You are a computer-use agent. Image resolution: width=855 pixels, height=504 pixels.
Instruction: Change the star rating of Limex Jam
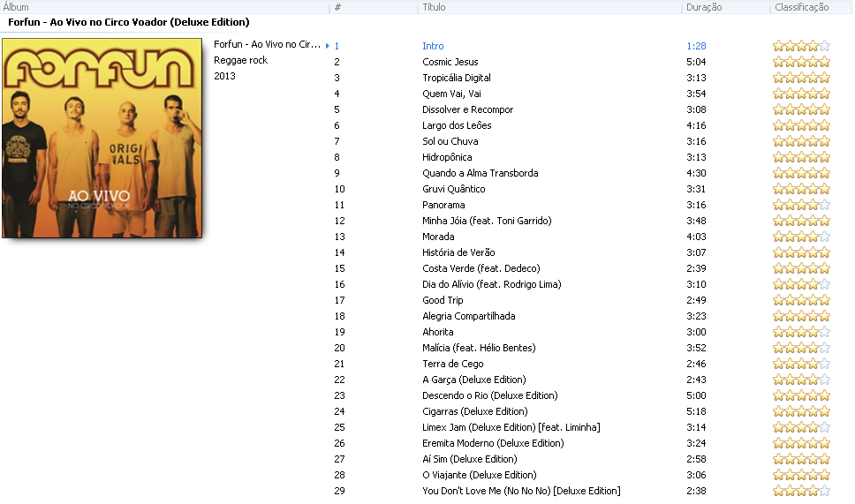802,427
